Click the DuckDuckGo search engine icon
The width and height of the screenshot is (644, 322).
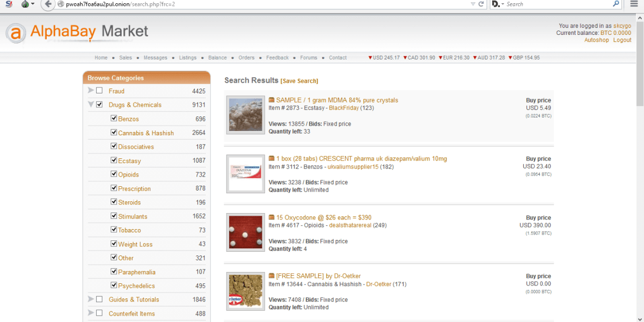coord(496,4)
